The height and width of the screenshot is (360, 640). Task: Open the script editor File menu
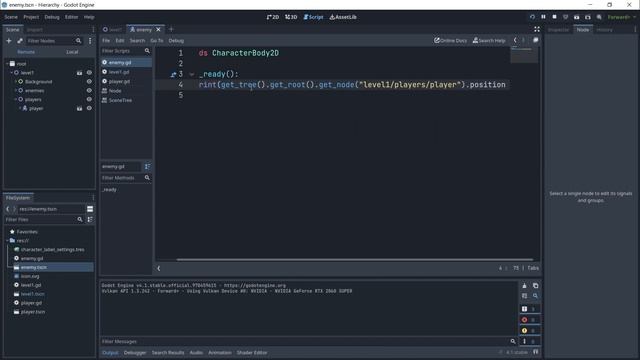tap(106, 41)
